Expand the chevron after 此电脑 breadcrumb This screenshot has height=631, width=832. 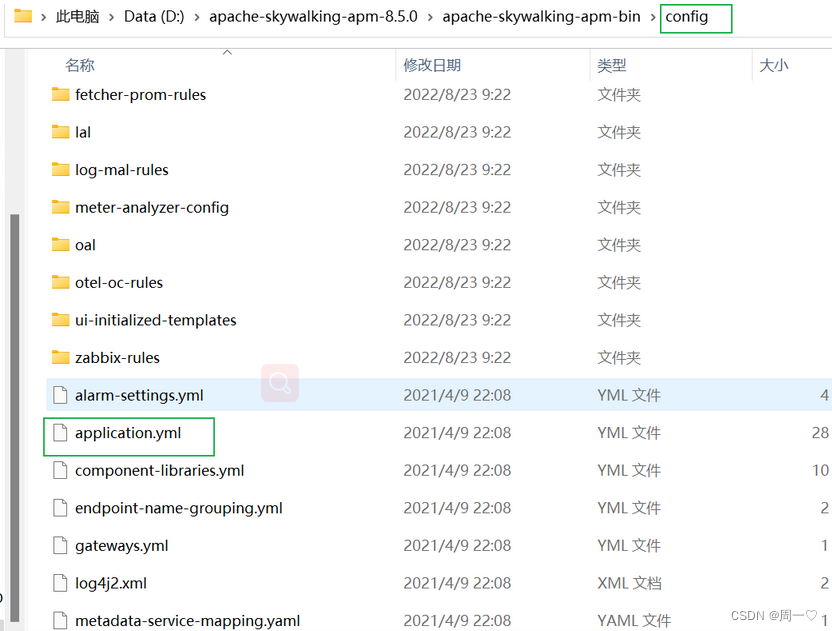click(x=111, y=18)
